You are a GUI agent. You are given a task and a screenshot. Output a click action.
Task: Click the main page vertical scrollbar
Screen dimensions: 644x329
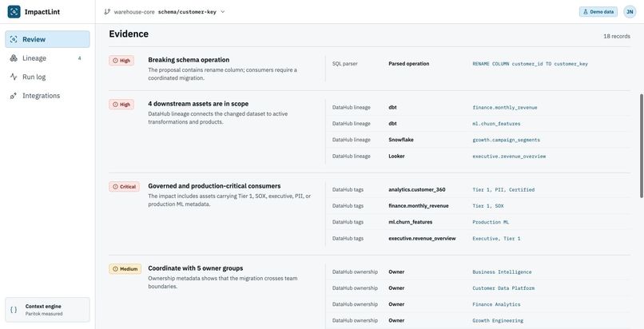point(642,145)
